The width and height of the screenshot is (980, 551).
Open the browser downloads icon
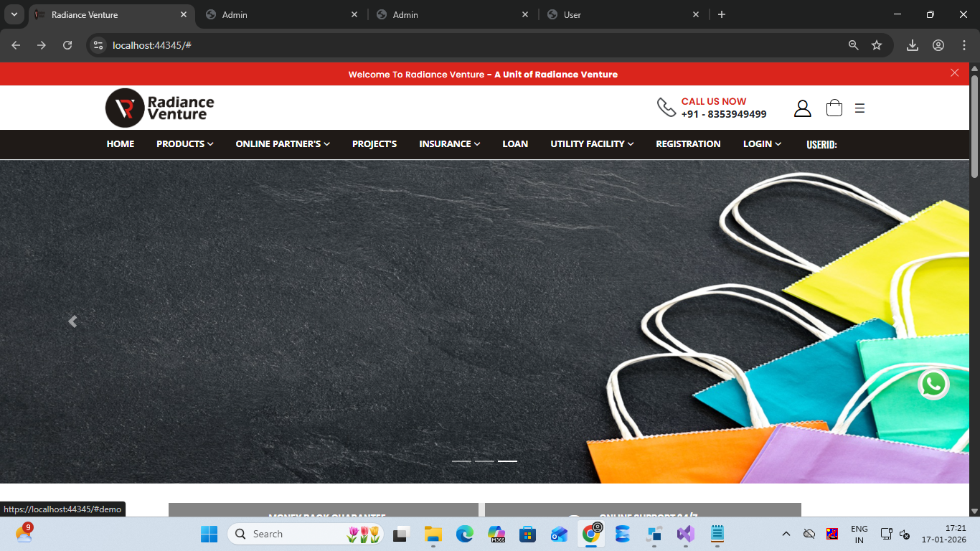pyautogui.click(x=912, y=45)
